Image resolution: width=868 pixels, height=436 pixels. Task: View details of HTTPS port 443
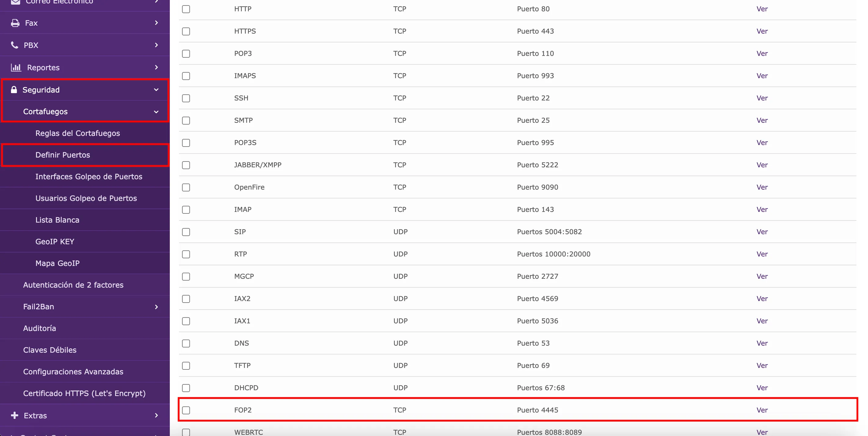point(762,31)
